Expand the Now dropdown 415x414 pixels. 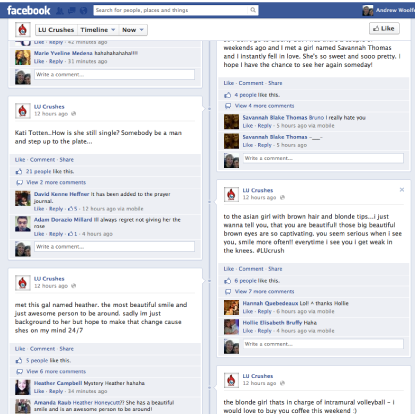click(x=133, y=30)
